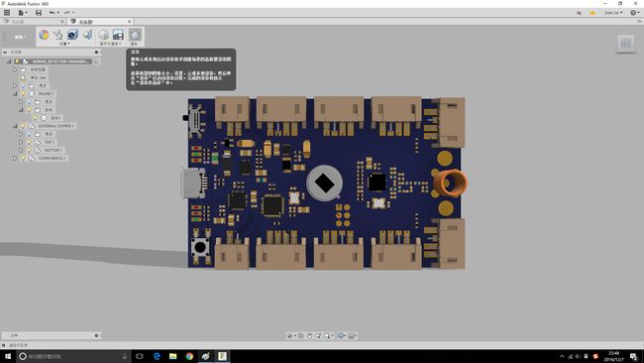This screenshot has height=363, width=644.
Task: Select the Decal cube tool
Action: [x=72, y=35]
